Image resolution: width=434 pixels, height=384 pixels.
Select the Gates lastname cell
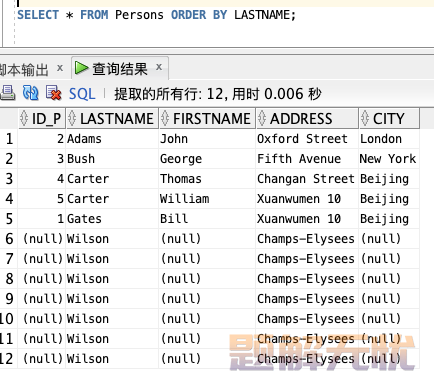tap(112, 219)
